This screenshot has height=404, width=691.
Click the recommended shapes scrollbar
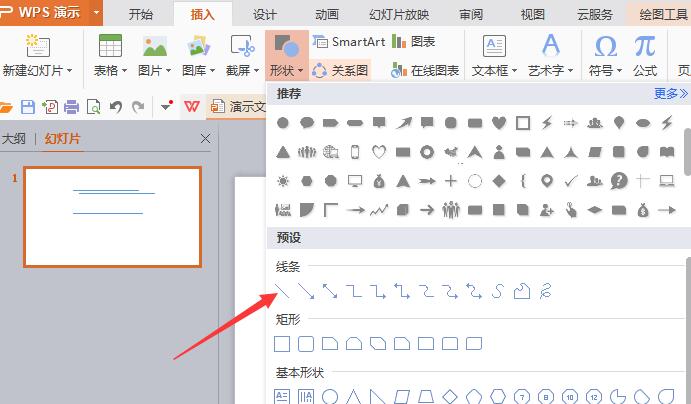[x=687, y=152]
